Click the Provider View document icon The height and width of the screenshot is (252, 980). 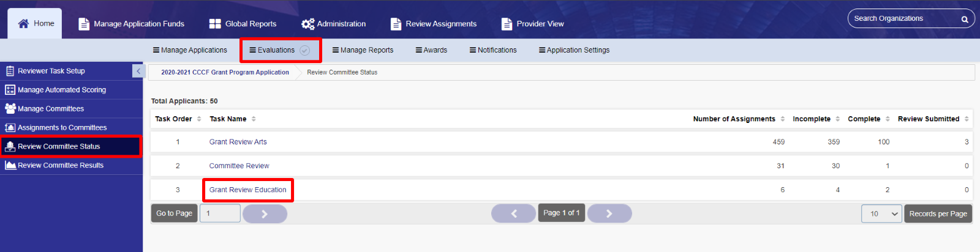coord(507,24)
